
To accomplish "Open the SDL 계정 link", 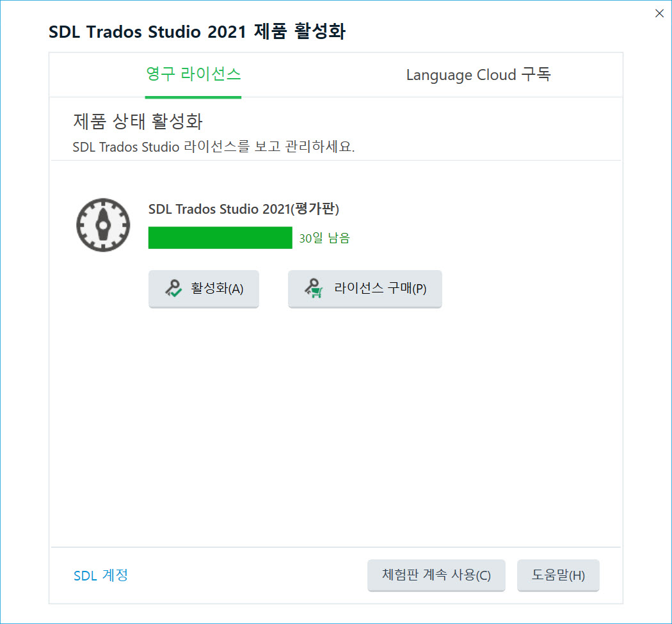I will tap(100, 575).
